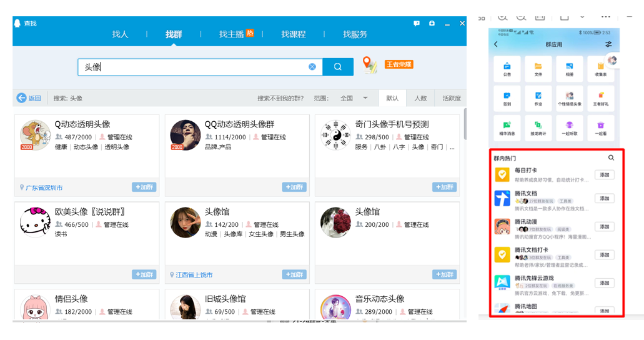Join QQ动态透明头像群 via +加群
This screenshot has width=644, height=340.
pos(294,187)
